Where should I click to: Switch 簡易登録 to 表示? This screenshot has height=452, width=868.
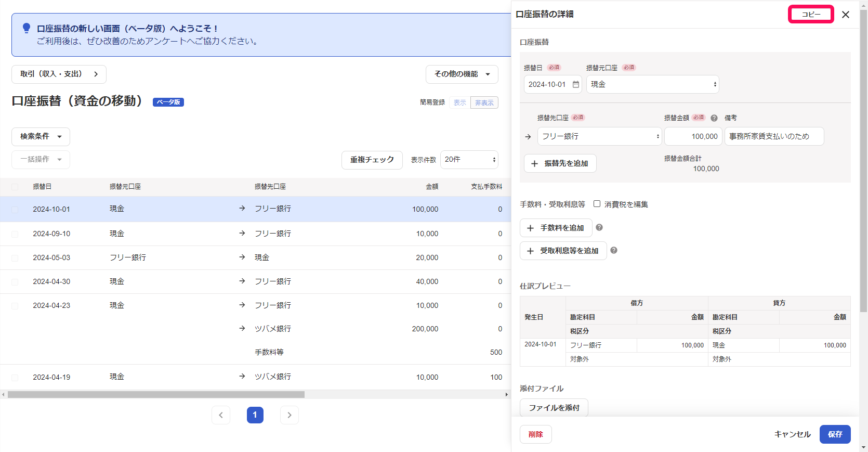pyautogui.click(x=460, y=102)
